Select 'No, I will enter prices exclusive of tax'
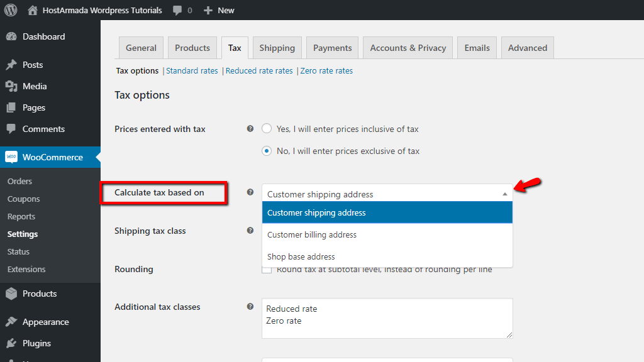The width and height of the screenshot is (644, 362). tap(267, 151)
